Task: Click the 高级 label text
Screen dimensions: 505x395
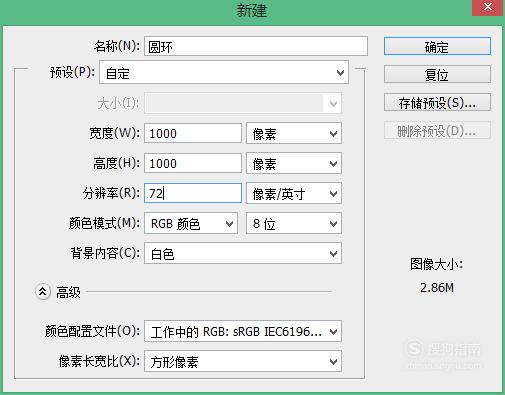Action: [x=68, y=292]
